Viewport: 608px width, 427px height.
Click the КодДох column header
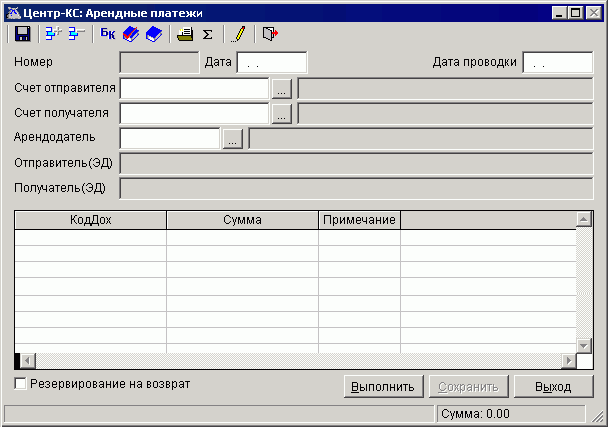(x=90, y=219)
